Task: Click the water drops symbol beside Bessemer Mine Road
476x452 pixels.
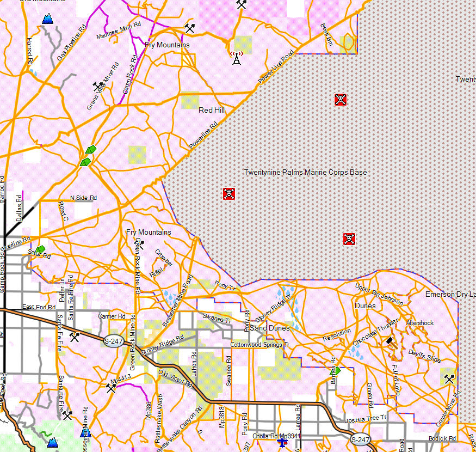Action: [x=169, y=297]
